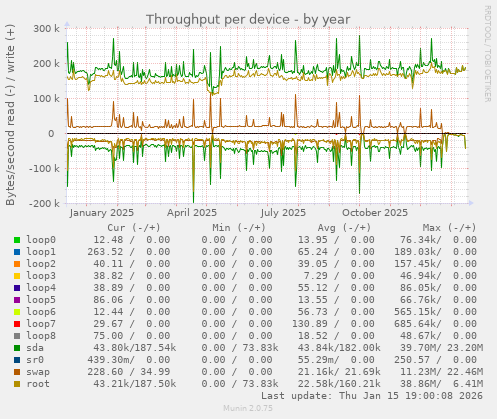The width and height of the screenshot is (497, 419).
Task: Click the 'Max (-/+)' column header
Action: [450, 228]
